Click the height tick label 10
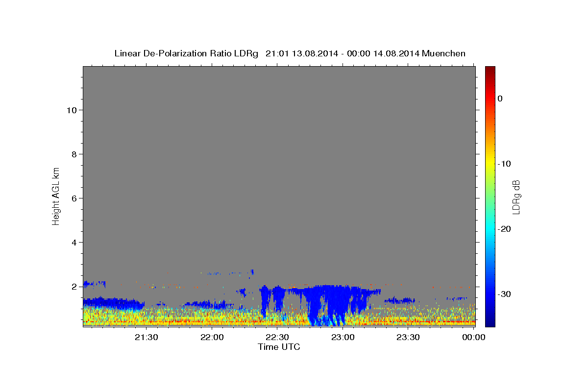Viewport: 588px width, 392px height. point(72,110)
